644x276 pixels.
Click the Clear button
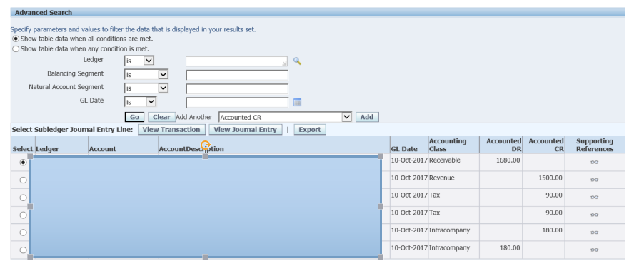click(161, 117)
